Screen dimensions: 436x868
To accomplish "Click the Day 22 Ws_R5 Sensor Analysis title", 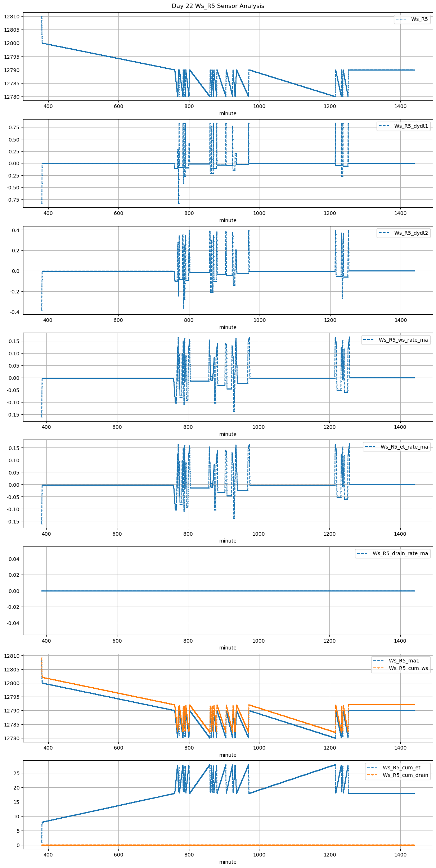I will (x=218, y=6).
